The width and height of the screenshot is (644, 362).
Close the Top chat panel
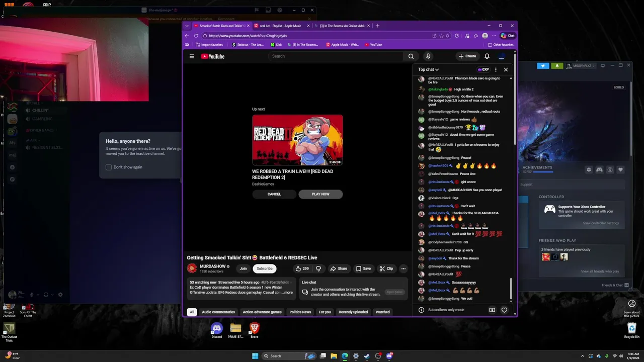[506, 69]
